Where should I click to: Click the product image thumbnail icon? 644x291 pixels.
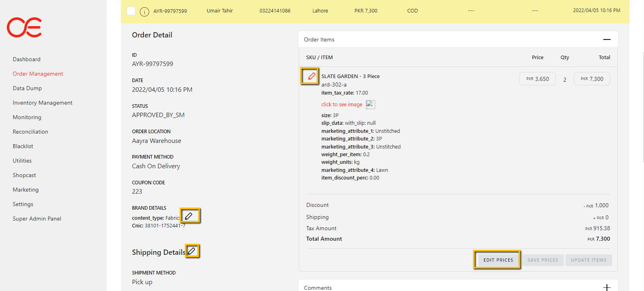coord(370,105)
